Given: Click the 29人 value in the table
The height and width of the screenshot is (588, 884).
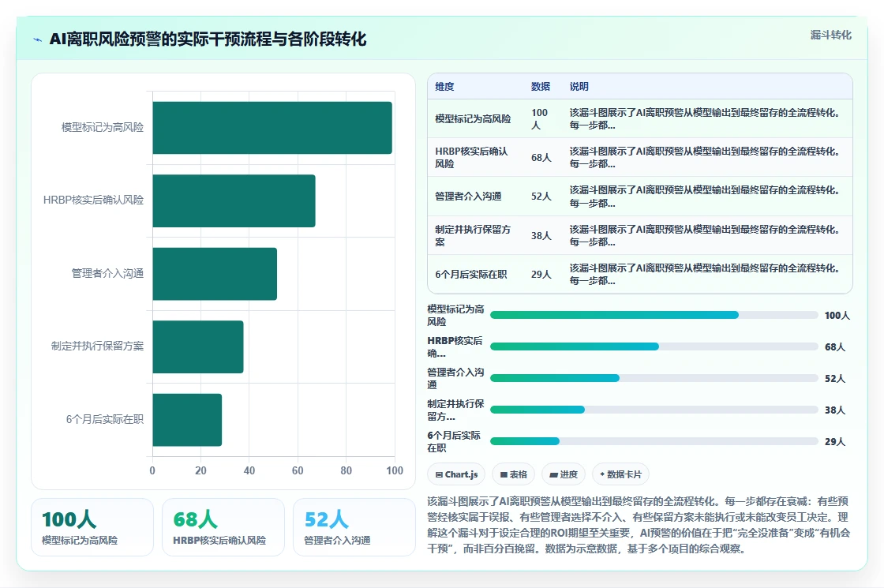Looking at the screenshot, I should click(x=541, y=275).
